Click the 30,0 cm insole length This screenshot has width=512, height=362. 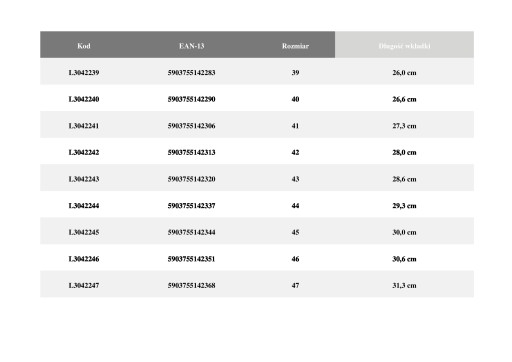(404, 232)
